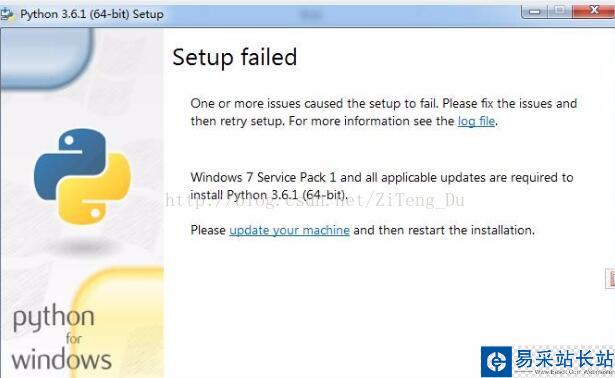
Task: Click the partially hidden icon at right edge
Action: 610,278
